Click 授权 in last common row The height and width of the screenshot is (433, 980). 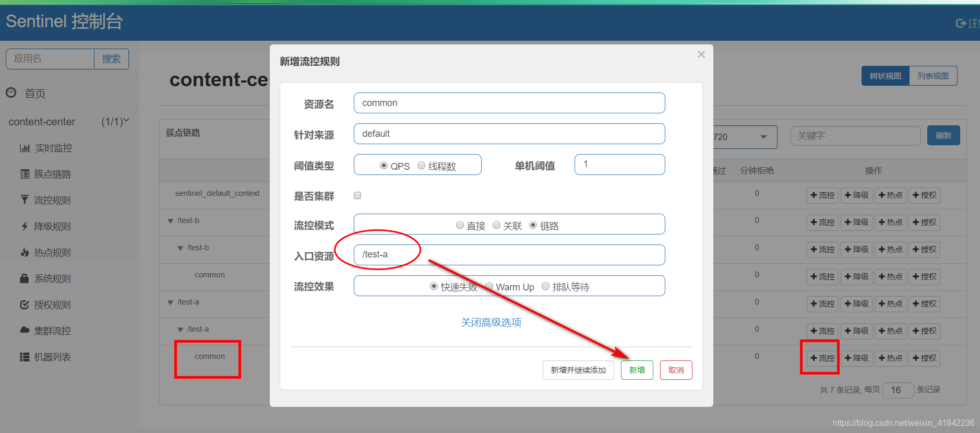tap(925, 358)
